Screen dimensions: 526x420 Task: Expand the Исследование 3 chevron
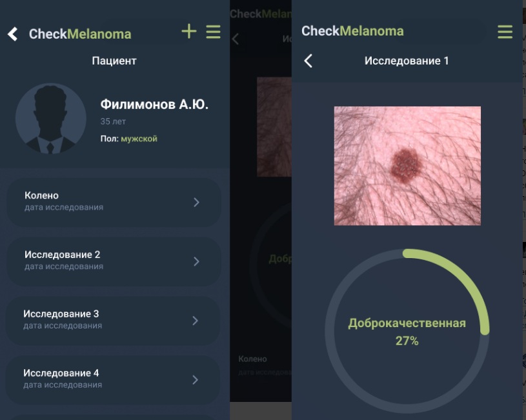[196, 321]
